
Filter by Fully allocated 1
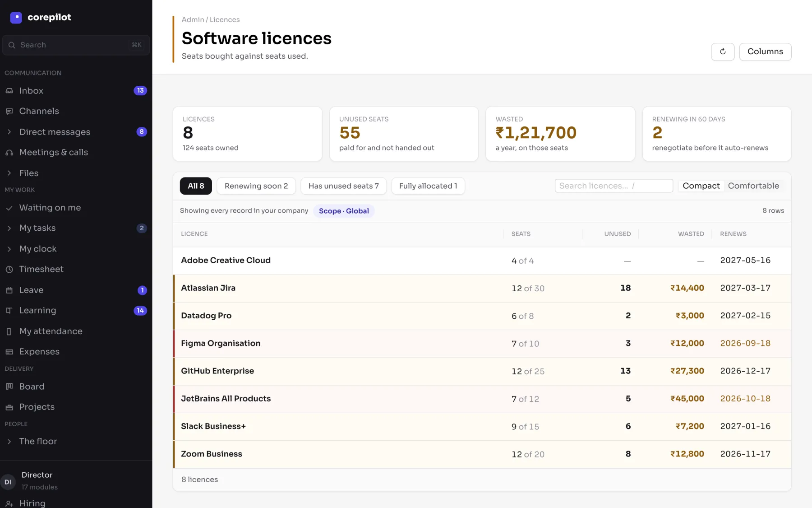pos(428,186)
